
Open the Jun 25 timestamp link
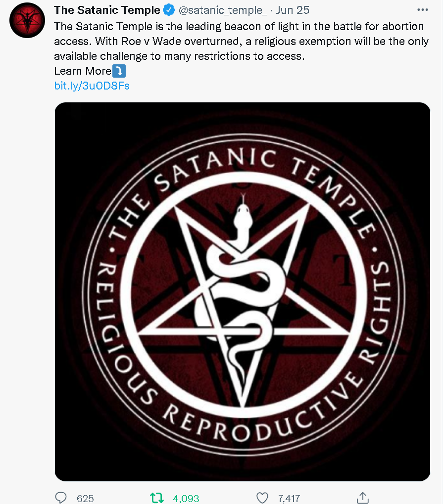tap(292, 10)
